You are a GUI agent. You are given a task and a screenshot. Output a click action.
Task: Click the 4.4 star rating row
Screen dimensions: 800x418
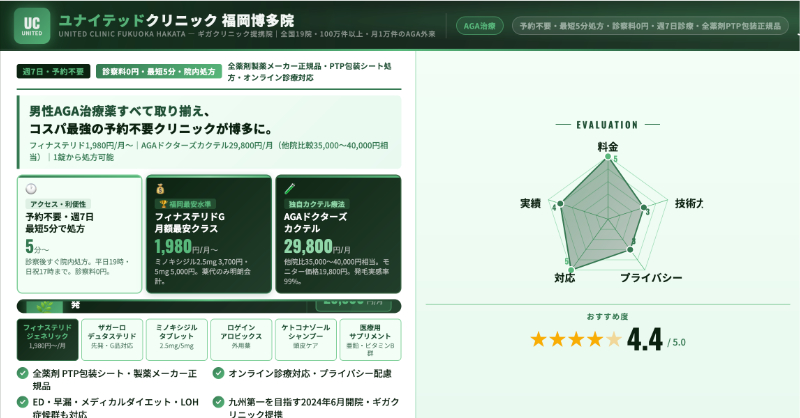pyautogui.click(x=607, y=340)
